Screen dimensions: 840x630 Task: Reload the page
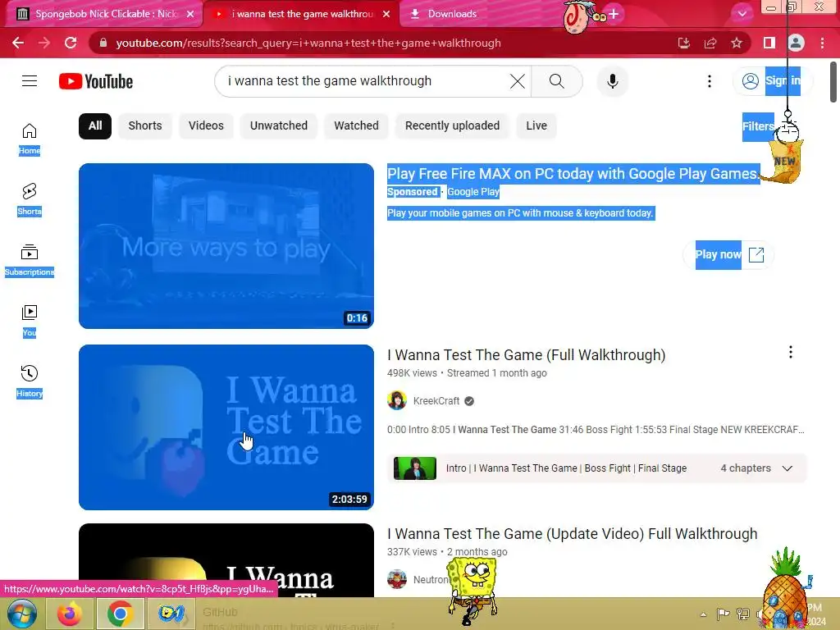[x=71, y=43]
